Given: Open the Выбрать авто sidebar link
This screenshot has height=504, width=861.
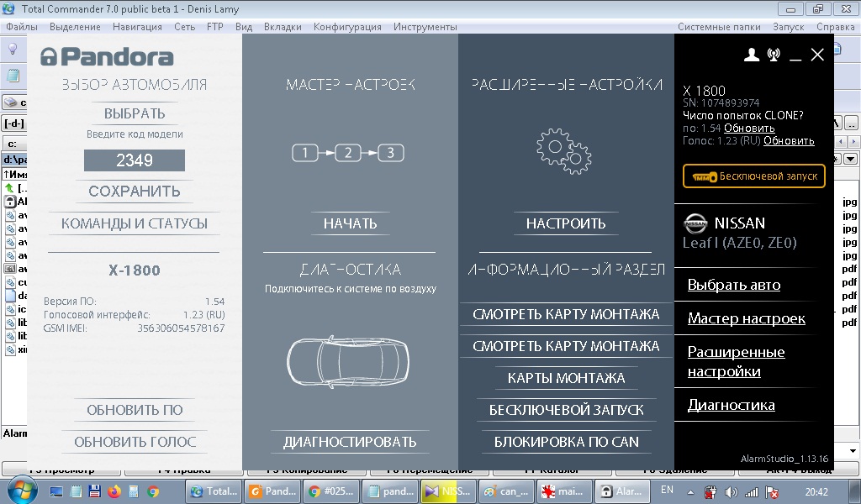Looking at the screenshot, I should [733, 285].
